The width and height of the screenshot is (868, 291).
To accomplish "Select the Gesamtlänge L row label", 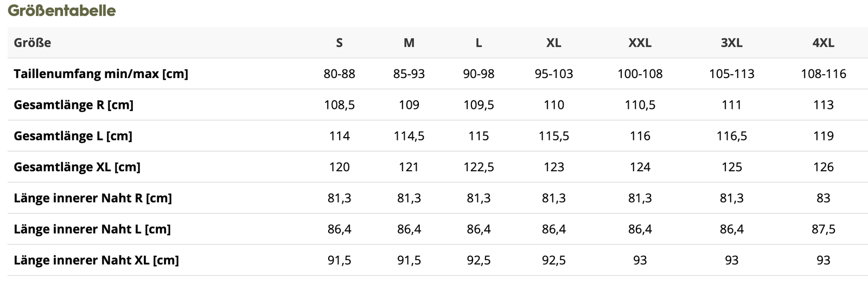I will (x=73, y=136).
